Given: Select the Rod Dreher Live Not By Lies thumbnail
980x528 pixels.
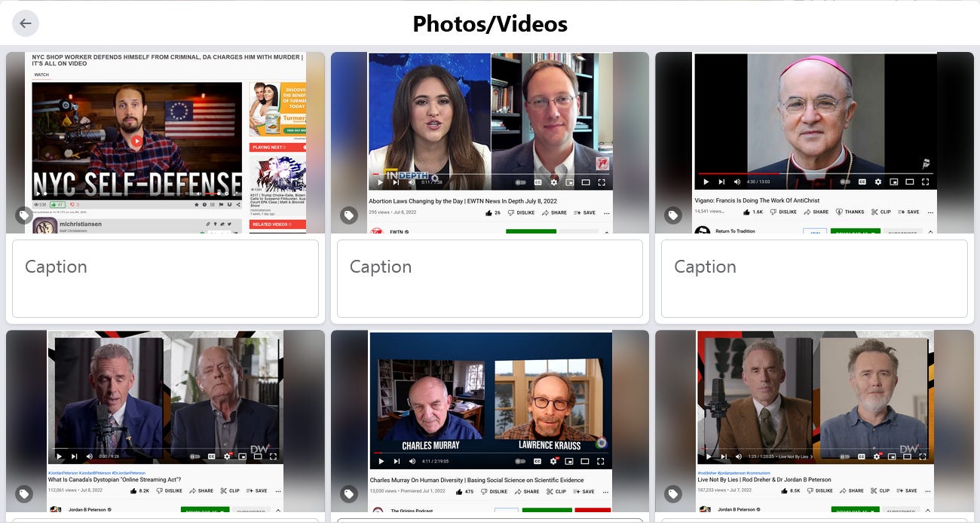Looking at the screenshot, I should point(814,421).
